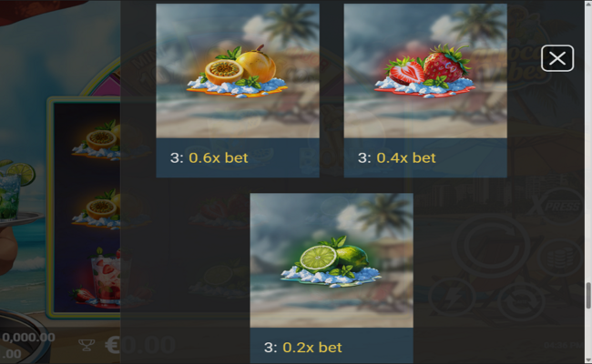Viewport: 592px width, 364px height.
Task: Click the dimmed spin button
Action: (x=491, y=247)
